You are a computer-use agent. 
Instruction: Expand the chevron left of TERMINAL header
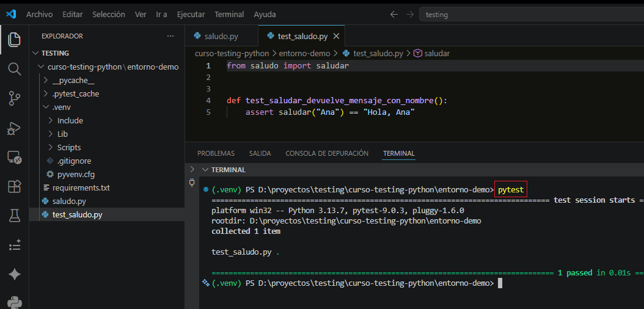[x=192, y=169]
